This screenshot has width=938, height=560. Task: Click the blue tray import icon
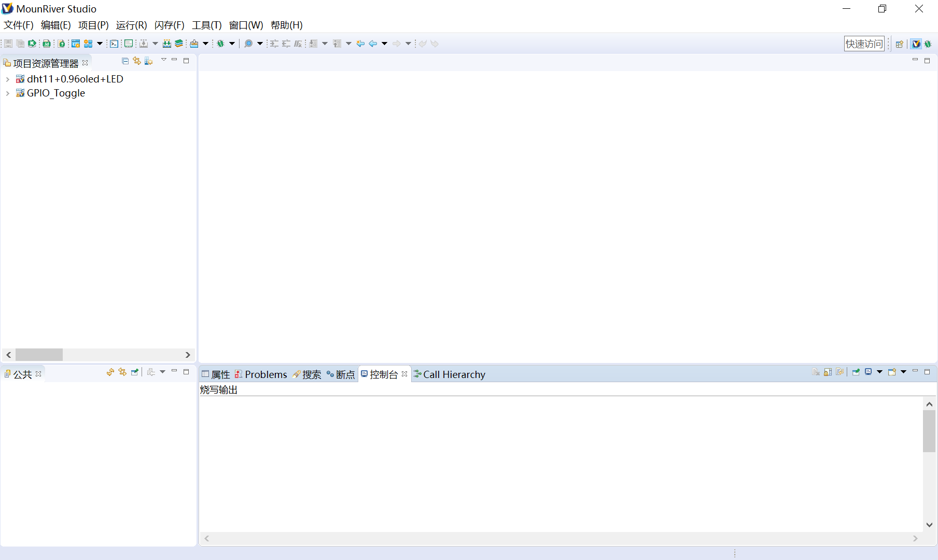[x=194, y=44]
